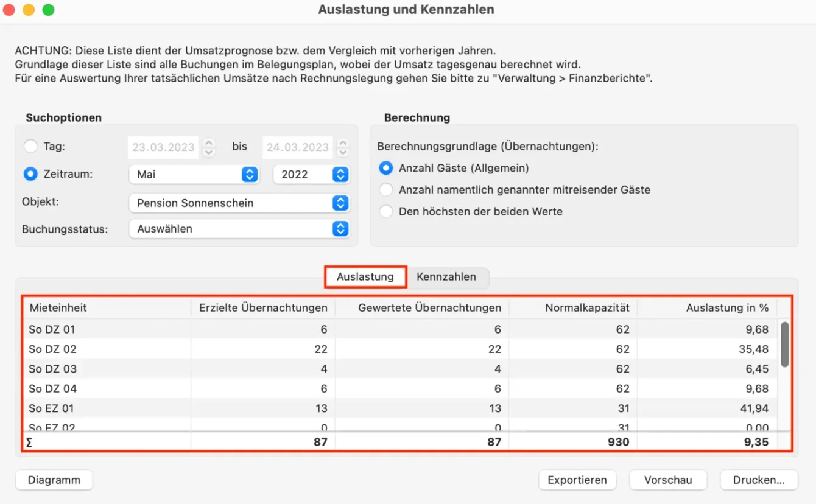The width and height of the screenshot is (816, 504).
Task: Minimize the window with the yellow button
Action: (29, 10)
